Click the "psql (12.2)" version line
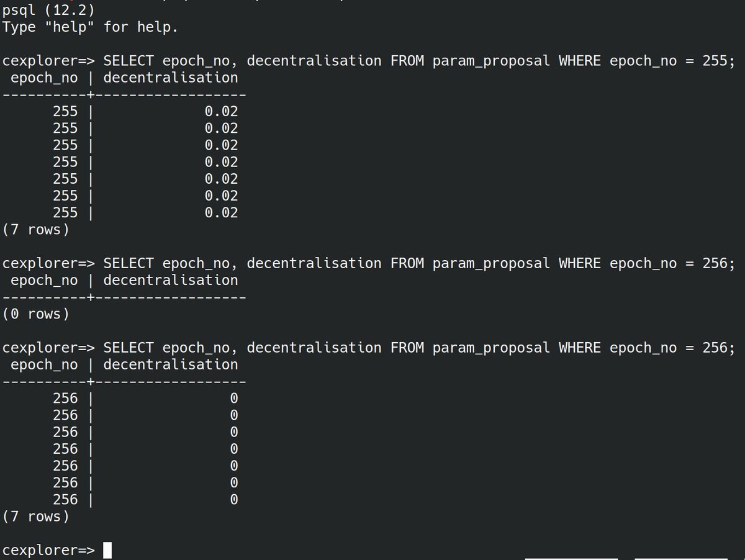The height and width of the screenshot is (560, 745). [x=48, y=11]
